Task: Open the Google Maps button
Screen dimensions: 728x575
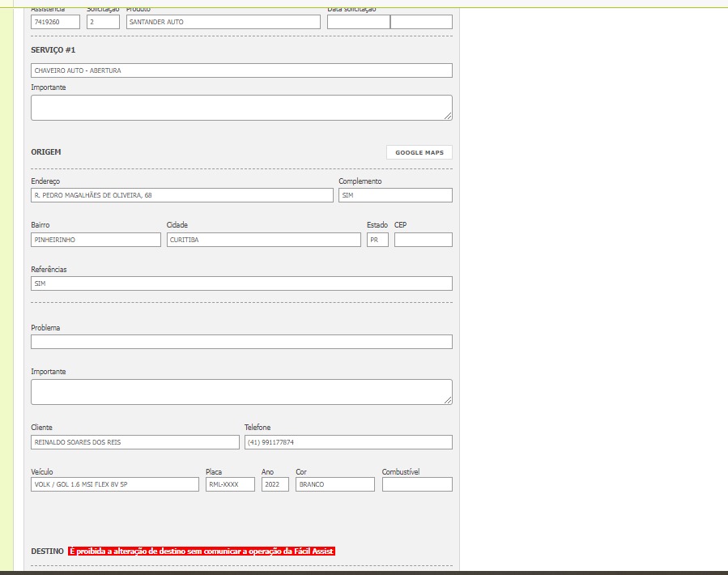Action: 419,152
